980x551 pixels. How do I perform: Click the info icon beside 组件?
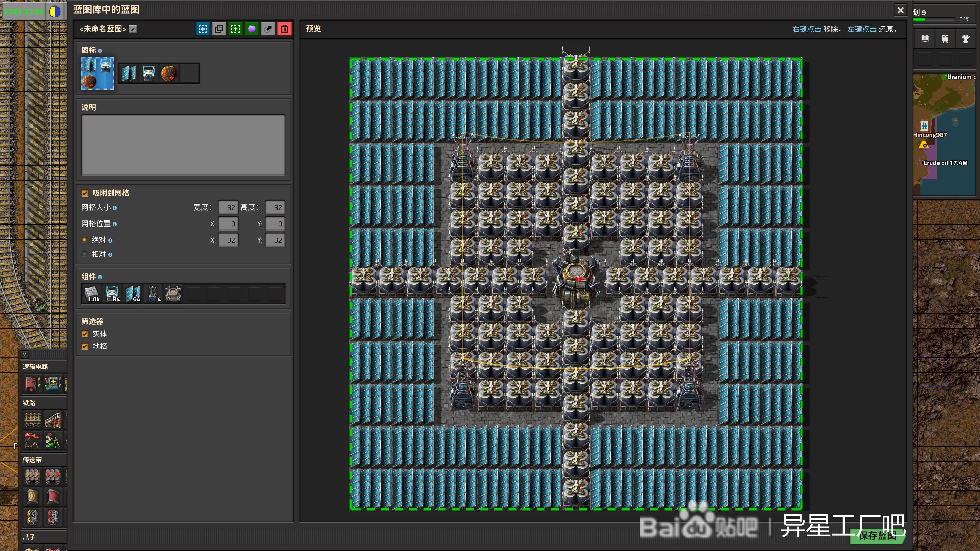[100, 277]
